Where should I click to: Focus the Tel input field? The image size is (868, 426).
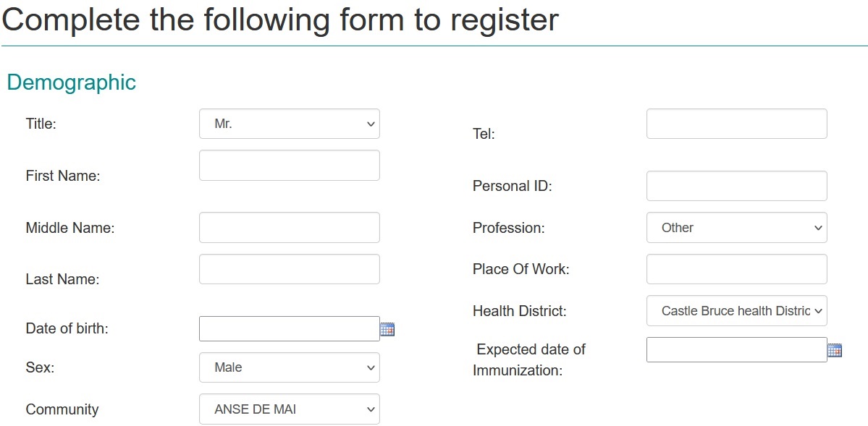[736, 124]
